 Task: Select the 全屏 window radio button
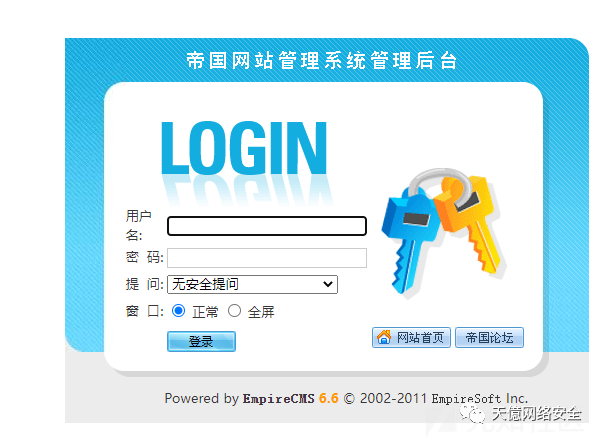pos(234,311)
